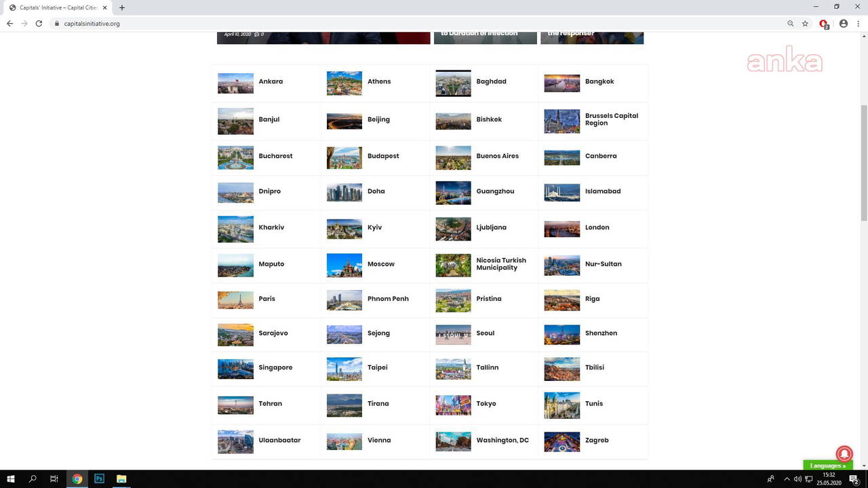Go back using the browser back arrow
Image resolution: width=868 pixels, height=488 pixels.
9,24
